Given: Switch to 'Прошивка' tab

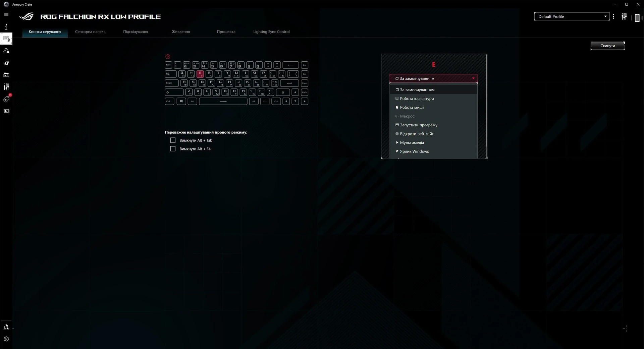Looking at the screenshot, I should click(226, 32).
